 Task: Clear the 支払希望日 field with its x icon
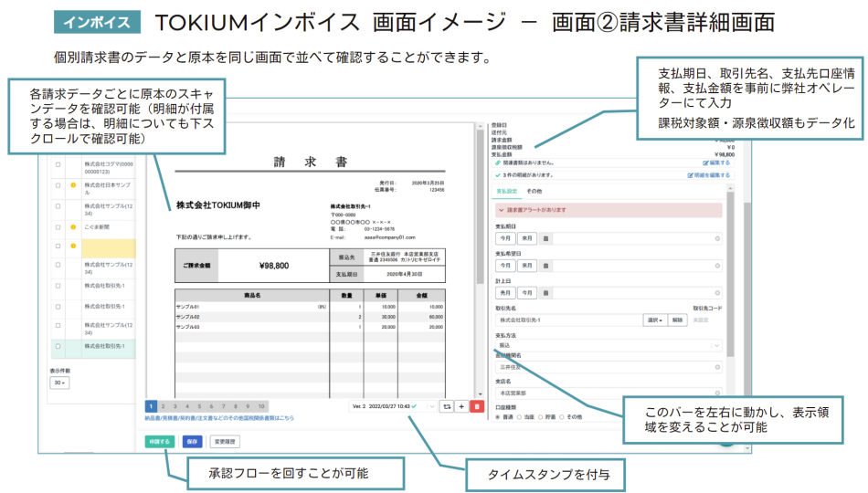point(717,266)
